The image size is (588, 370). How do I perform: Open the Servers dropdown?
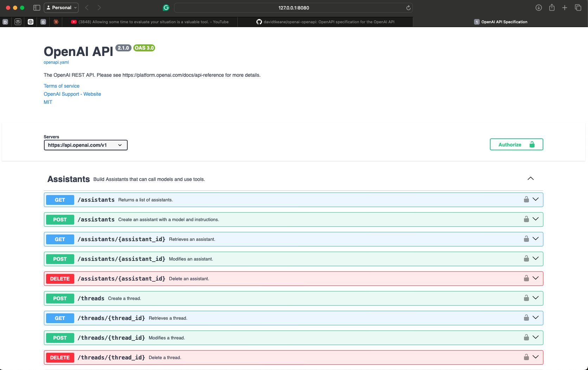click(85, 145)
